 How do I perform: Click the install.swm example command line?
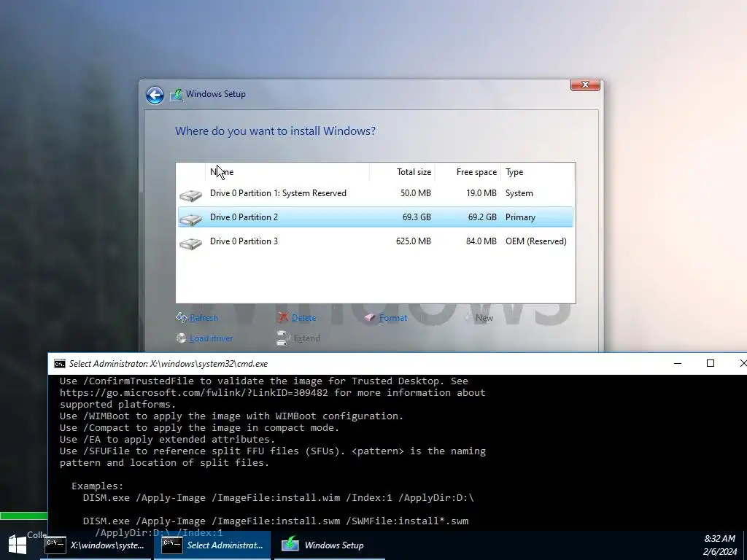point(275,521)
